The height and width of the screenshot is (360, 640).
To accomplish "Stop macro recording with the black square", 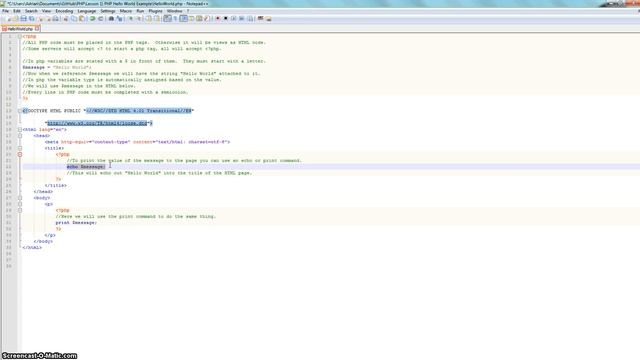I will tap(225, 19).
